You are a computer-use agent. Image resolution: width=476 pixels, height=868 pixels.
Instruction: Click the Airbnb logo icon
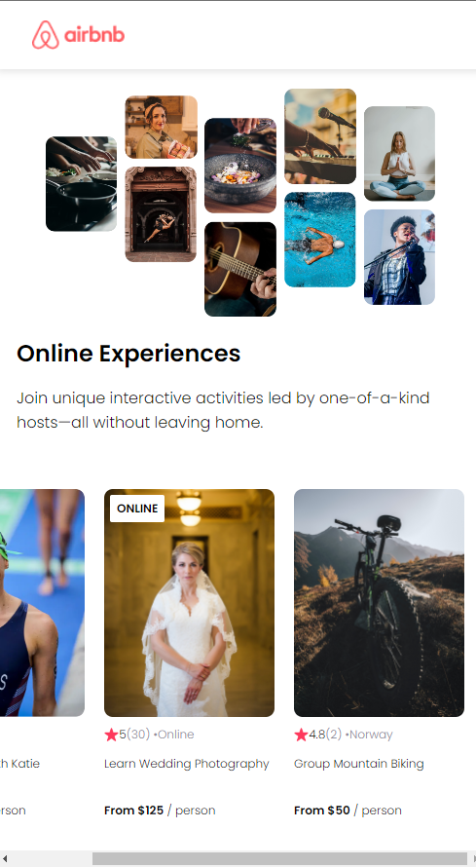coord(46,35)
